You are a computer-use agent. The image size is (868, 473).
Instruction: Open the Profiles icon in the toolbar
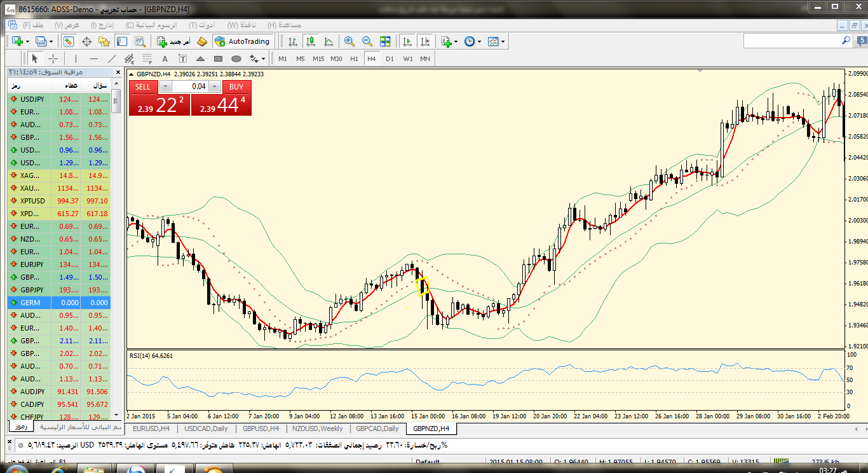(41, 41)
